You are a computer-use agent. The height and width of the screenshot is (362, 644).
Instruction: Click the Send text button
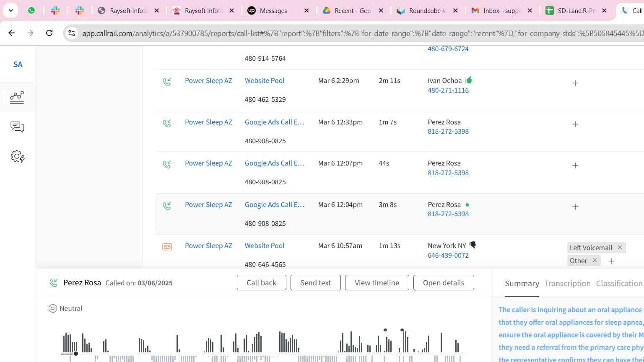click(316, 283)
